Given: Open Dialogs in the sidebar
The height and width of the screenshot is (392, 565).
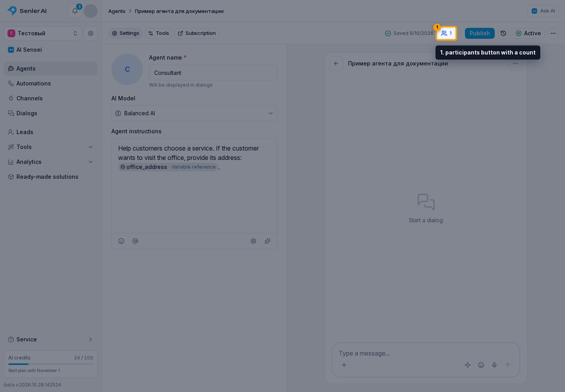Looking at the screenshot, I should tap(51, 113).
